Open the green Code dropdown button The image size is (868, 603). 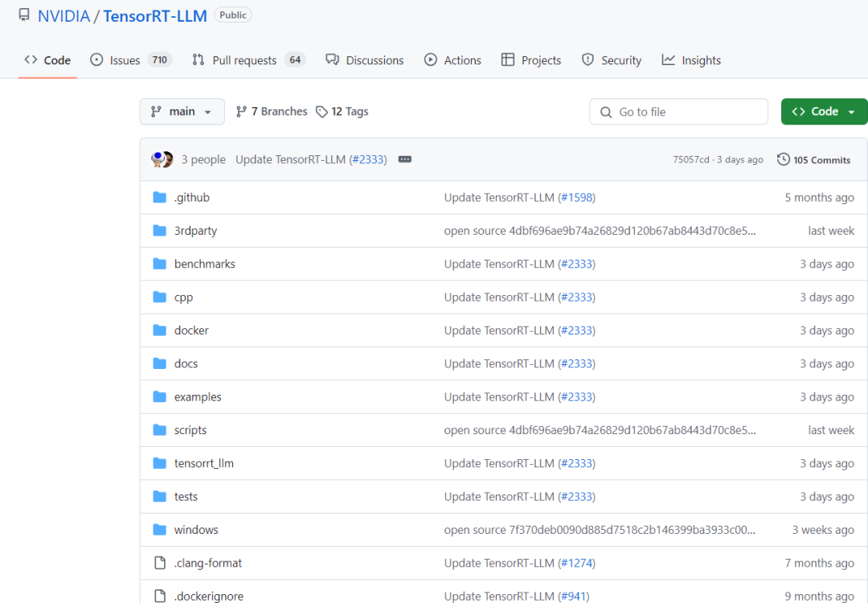click(x=825, y=111)
